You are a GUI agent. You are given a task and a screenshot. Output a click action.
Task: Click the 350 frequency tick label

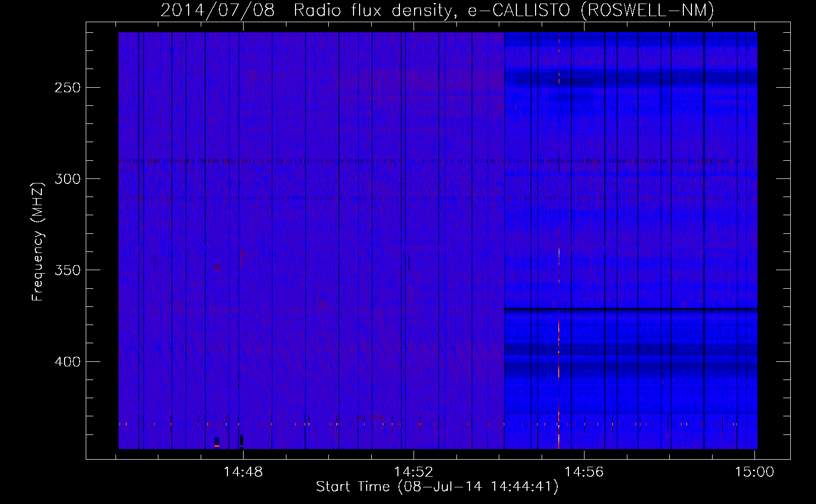68,270
